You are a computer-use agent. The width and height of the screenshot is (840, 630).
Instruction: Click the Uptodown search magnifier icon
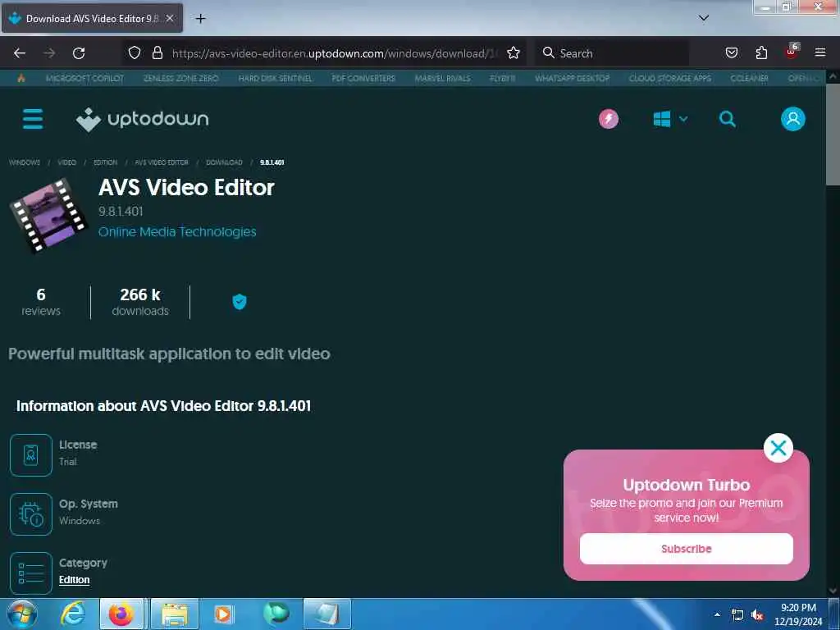(x=727, y=119)
